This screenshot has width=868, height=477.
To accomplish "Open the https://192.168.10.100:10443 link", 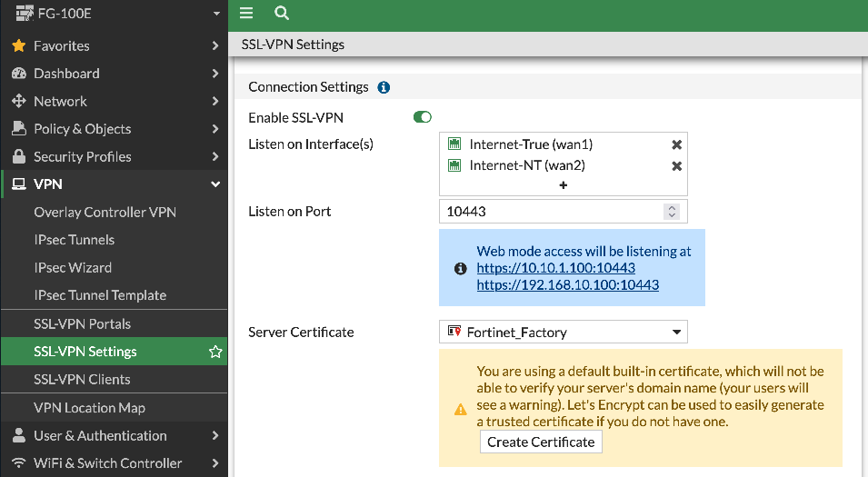I will point(567,284).
